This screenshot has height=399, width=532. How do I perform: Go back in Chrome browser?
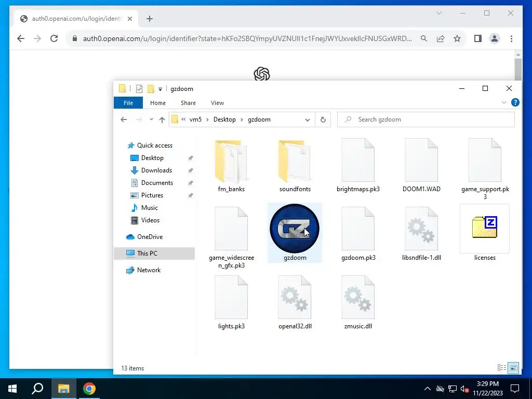21,38
